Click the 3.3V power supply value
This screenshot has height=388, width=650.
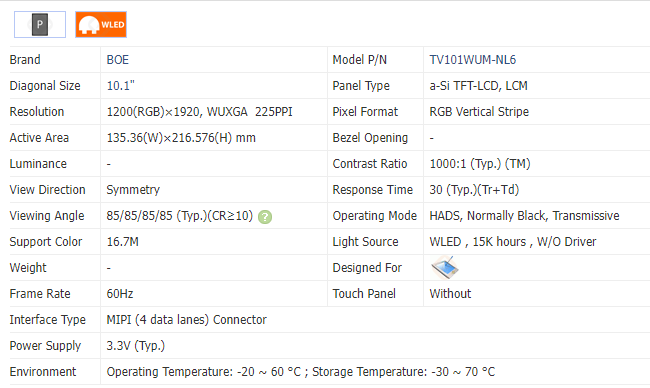136,346
